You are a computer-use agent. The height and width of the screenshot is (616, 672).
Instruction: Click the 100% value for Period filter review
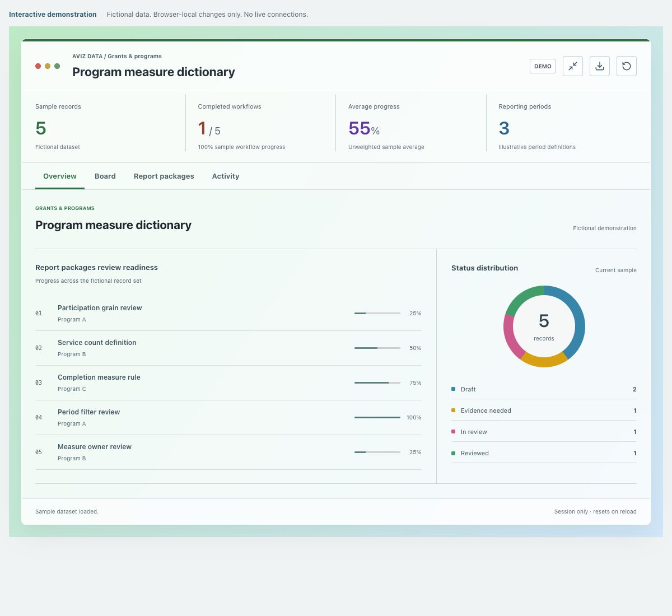(414, 418)
